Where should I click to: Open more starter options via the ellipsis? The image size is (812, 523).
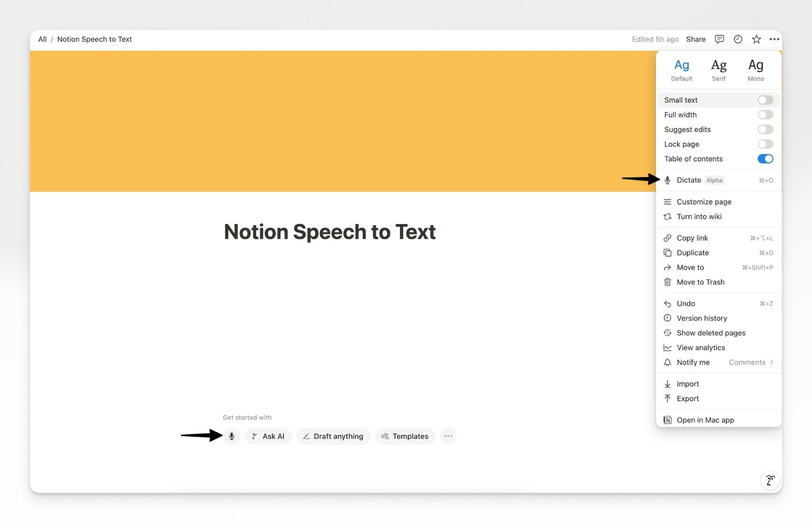tap(448, 436)
